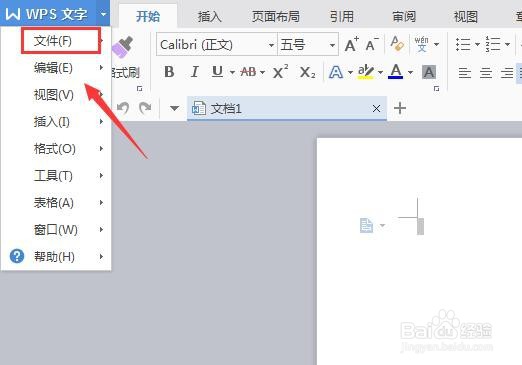Image resolution: width=522 pixels, height=365 pixels.
Task: Expand the quick access toolbar dropdown
Action: (174, 108)
